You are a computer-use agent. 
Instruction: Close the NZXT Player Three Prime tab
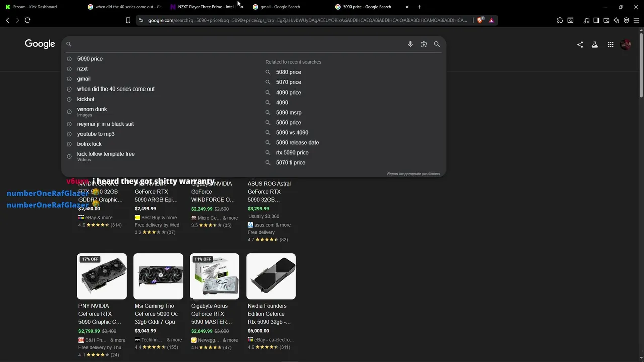coord(242,7)
